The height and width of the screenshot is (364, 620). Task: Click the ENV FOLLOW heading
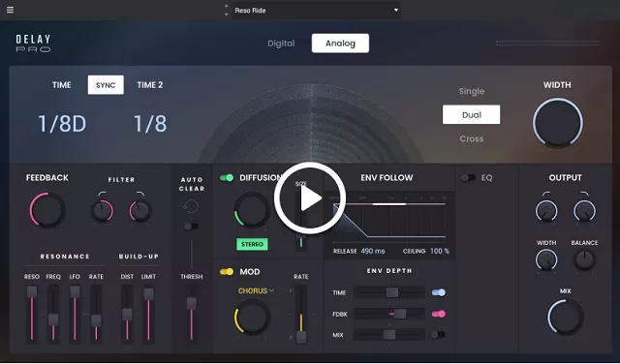pyautogui.click(x=387, y=178)
